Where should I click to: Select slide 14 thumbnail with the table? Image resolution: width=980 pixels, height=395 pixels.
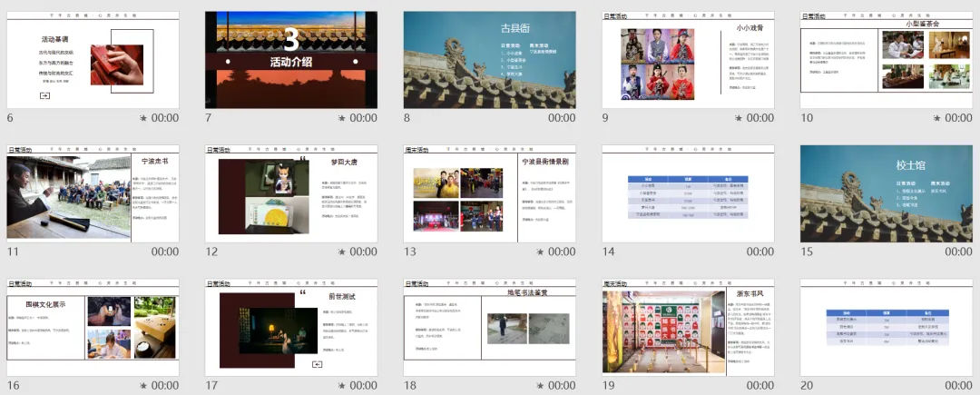[x=688, y=193]
